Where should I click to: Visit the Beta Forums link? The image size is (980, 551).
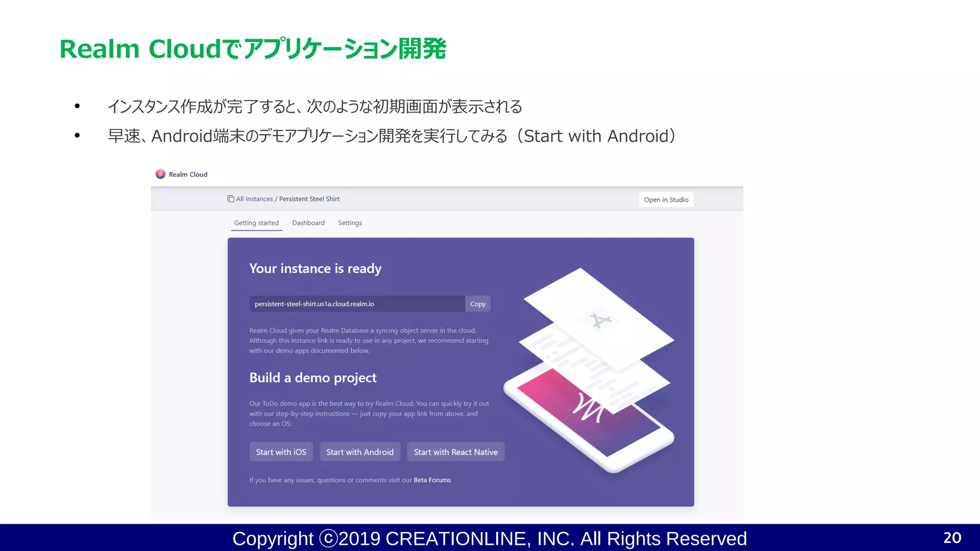(432, 480)
